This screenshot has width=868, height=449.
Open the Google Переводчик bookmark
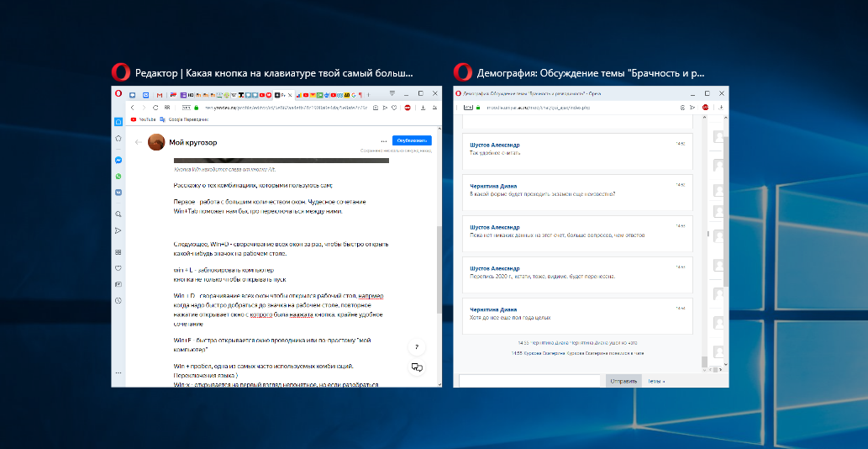(x=184, y=119)
